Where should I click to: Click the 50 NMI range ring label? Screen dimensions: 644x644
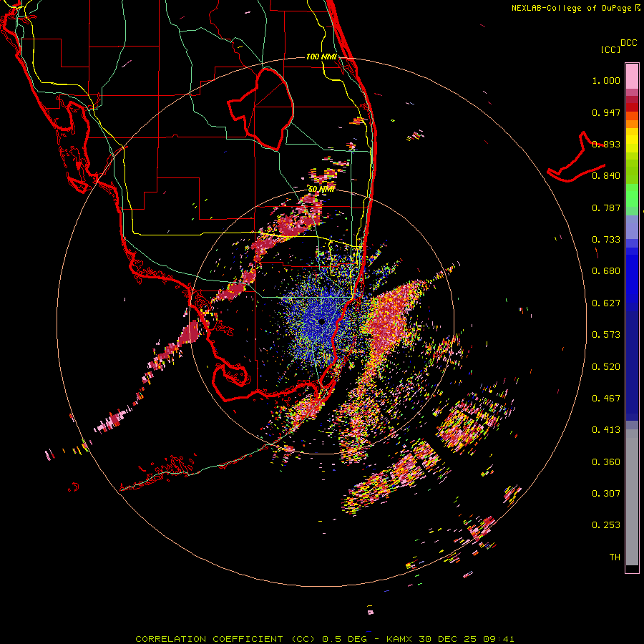pos(321,190)
